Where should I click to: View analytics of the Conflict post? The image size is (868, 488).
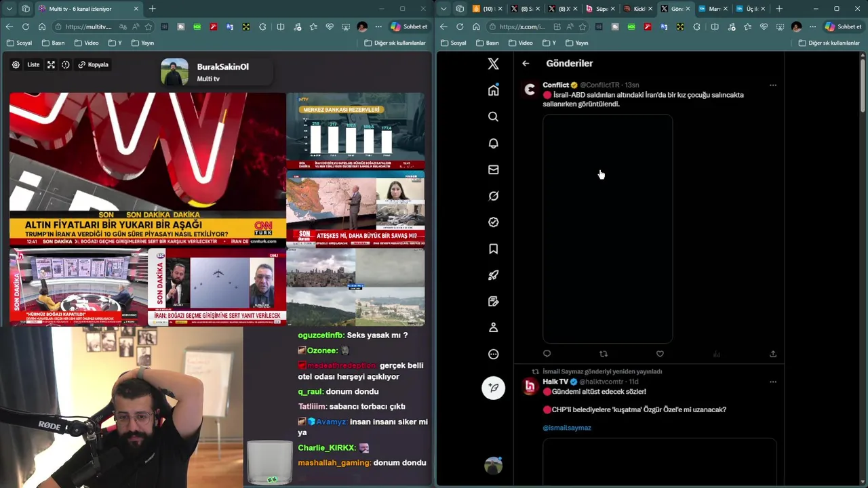coord(716,354)
